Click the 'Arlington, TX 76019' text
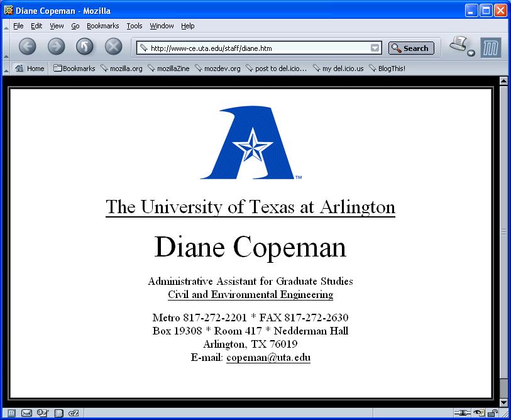The width and height of the screenshot is (511, 420). tap(250, 344)
